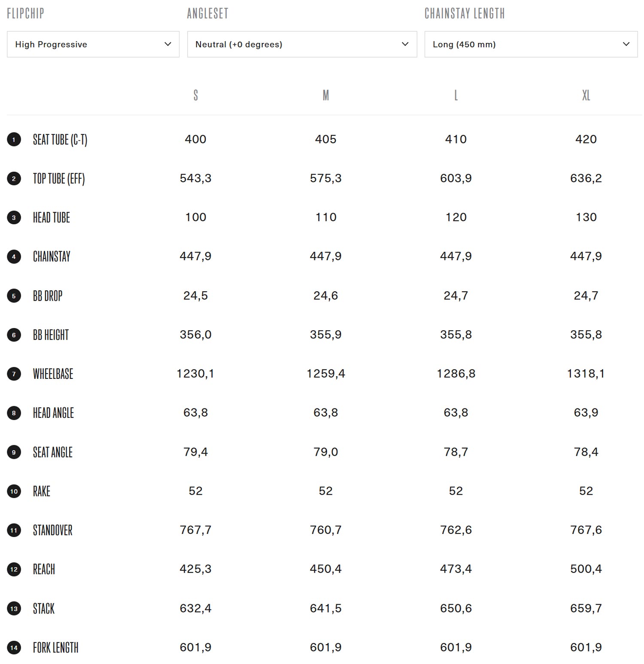Click the number 2 badge beside Top Tube
The height and width of the screenshot is (664, 644).
point(14,179)
